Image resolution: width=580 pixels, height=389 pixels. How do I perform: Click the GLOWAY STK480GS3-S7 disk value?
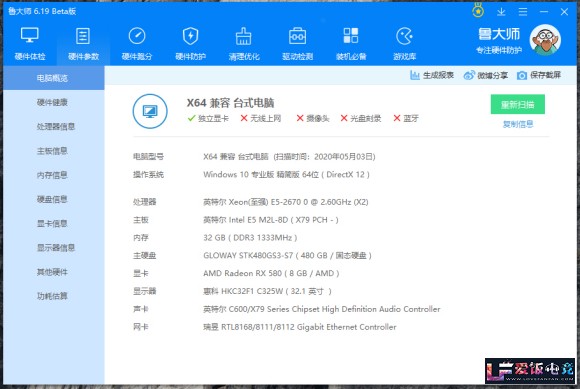[x=287, y=255]
